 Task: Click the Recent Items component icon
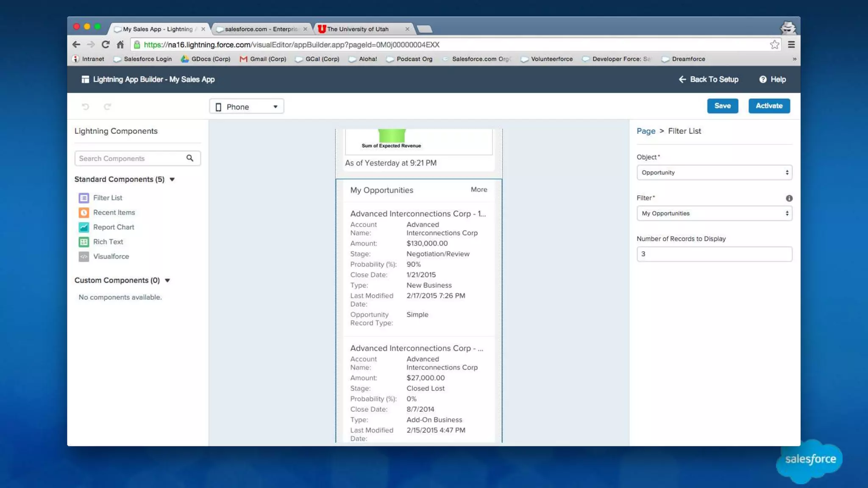click(x=84, y=213)
